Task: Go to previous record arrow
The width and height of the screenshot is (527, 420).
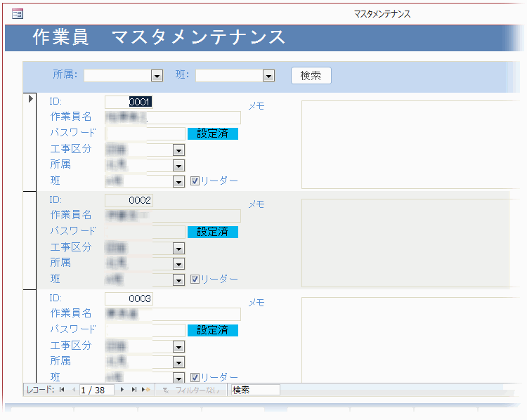Action: 74,390
